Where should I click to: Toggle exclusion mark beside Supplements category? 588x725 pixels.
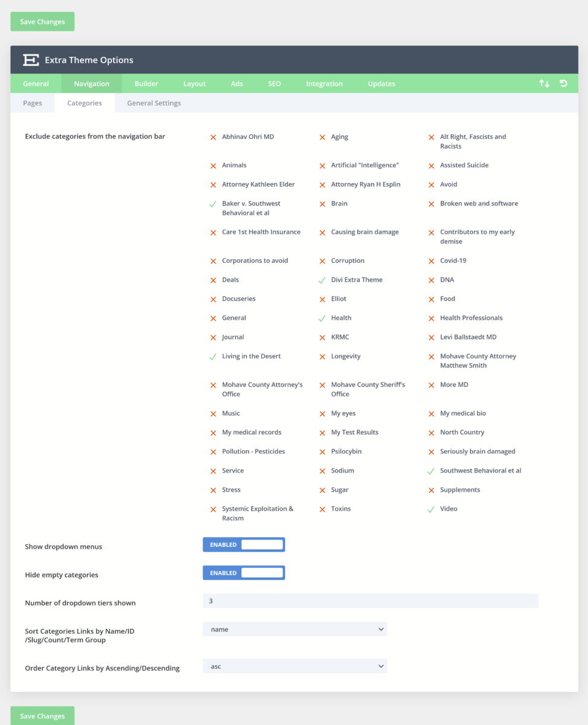[x=431, y=489]
